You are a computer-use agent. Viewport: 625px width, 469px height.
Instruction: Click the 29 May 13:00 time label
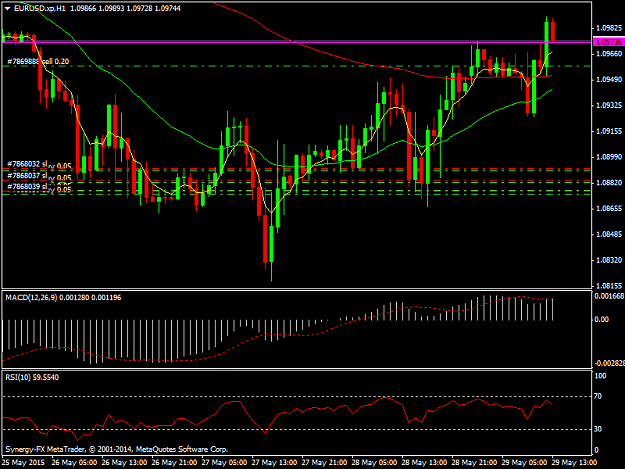coord(574,463)
